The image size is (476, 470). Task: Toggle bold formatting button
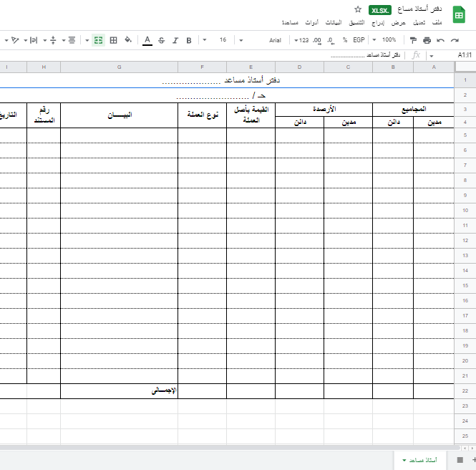coord(189,40)
